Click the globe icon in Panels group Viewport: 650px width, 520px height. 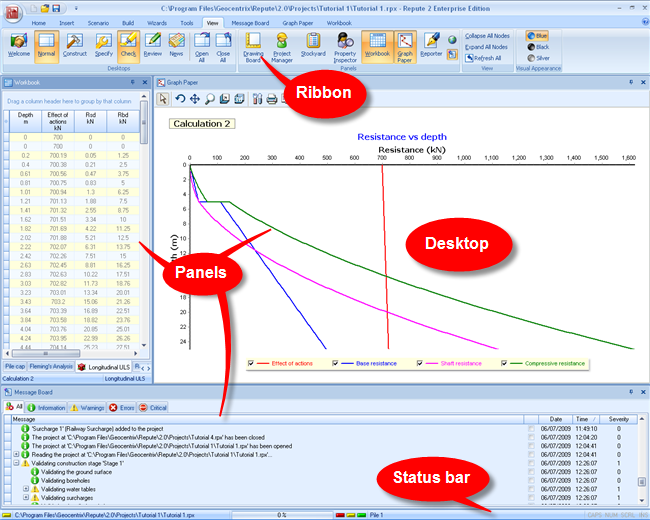[452, 40]
